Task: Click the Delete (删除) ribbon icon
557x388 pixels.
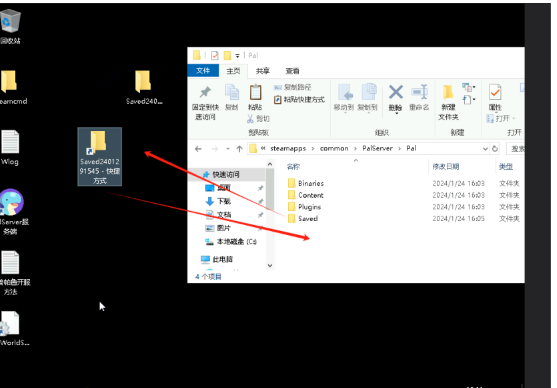Action: click(x=395, y=93)
